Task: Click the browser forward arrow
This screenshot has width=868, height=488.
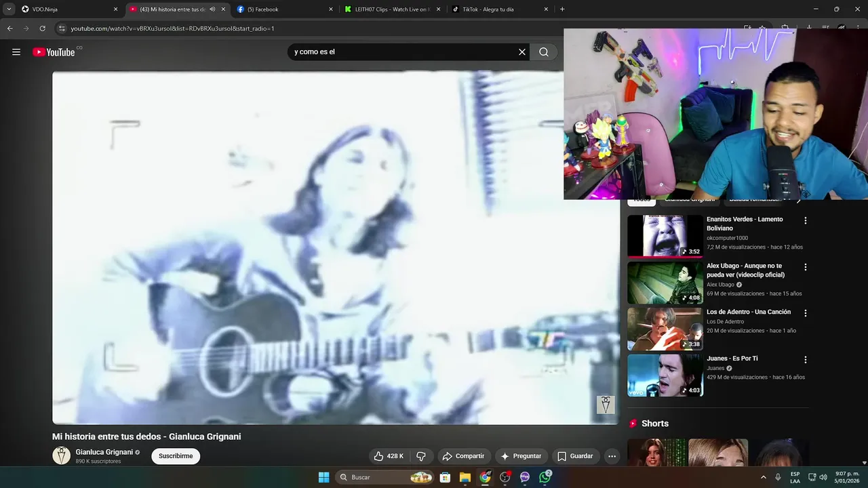Action: point(26,28)
